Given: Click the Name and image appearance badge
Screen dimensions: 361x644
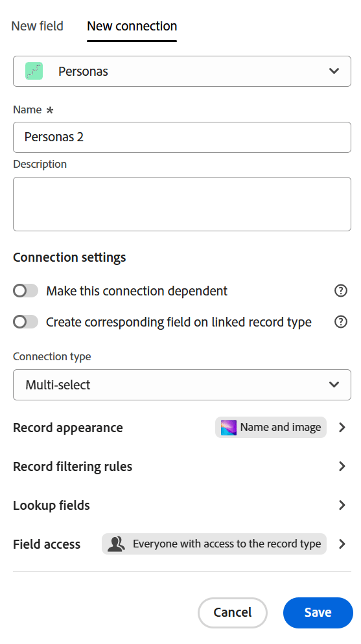Looking at the screenshot, I should 271,428.
